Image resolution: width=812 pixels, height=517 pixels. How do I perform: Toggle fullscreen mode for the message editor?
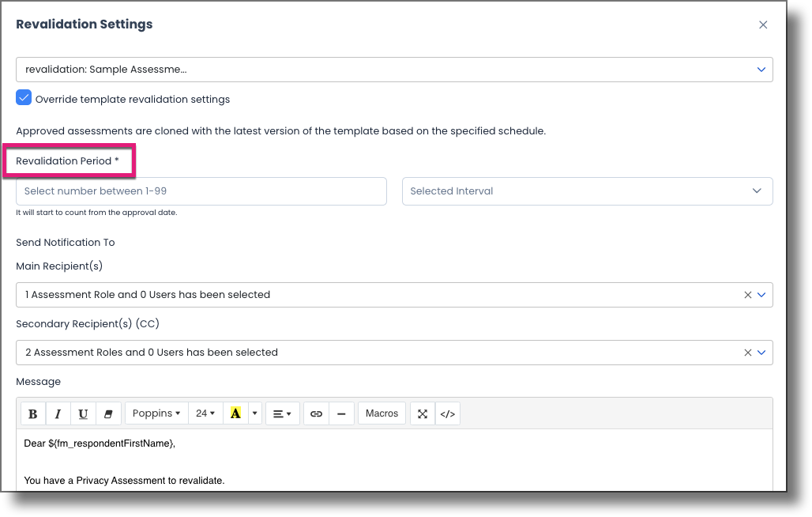[422, 413]
